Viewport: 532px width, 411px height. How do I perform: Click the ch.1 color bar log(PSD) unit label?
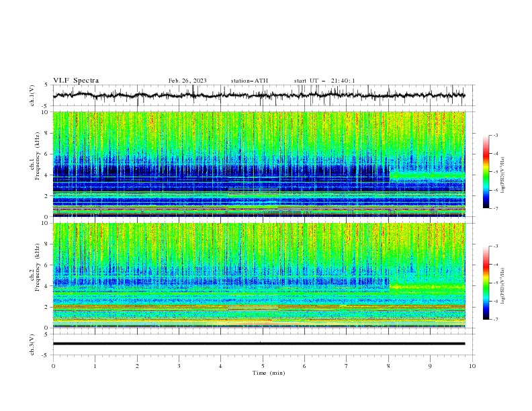click(502, 175)
